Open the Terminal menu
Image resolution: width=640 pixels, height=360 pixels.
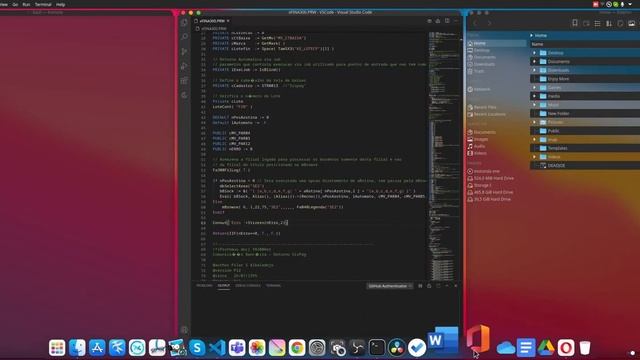click(x=43, y=4)
